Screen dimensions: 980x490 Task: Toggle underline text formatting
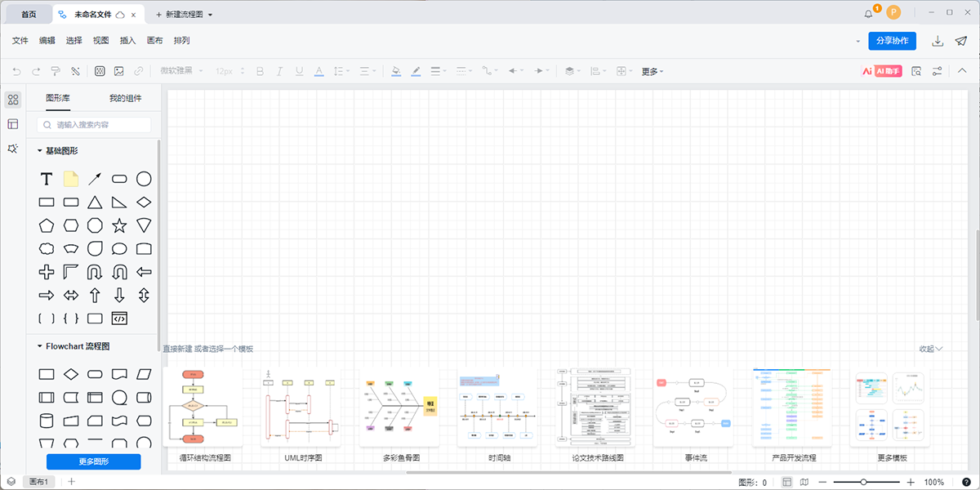pos(299,71)
